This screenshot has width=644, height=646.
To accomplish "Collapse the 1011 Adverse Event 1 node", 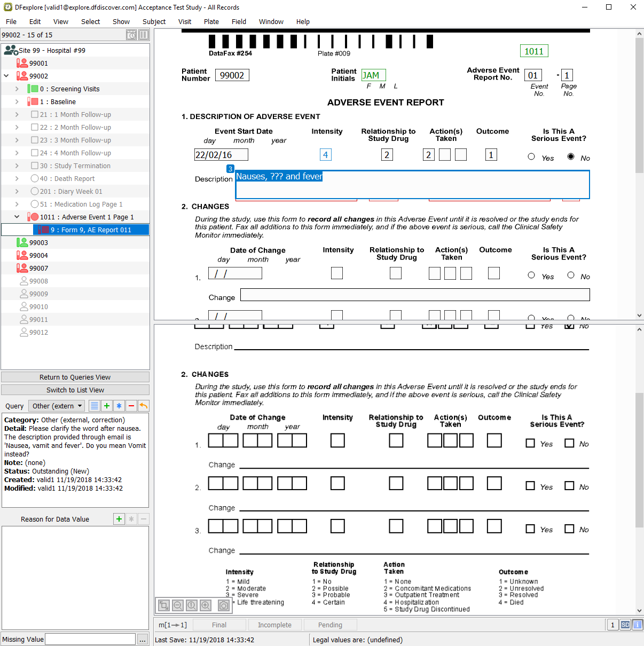I will (x=17, y=217).
